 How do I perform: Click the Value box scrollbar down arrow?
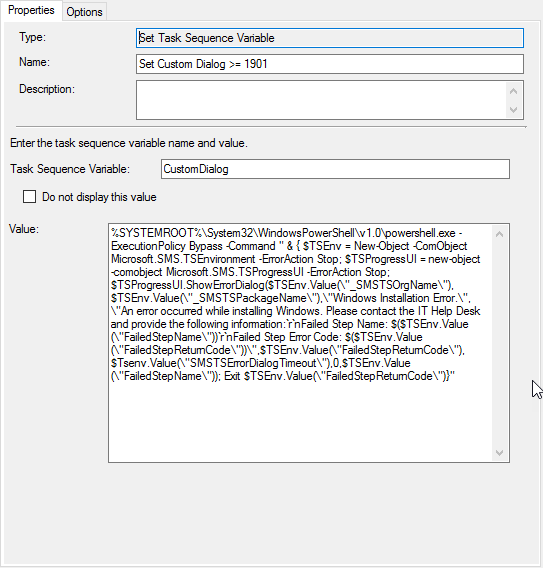(x=500, y=453)
